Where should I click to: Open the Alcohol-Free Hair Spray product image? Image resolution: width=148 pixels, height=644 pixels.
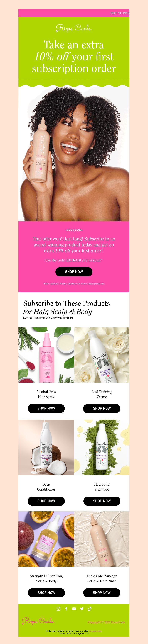click(x=46, y=355)
